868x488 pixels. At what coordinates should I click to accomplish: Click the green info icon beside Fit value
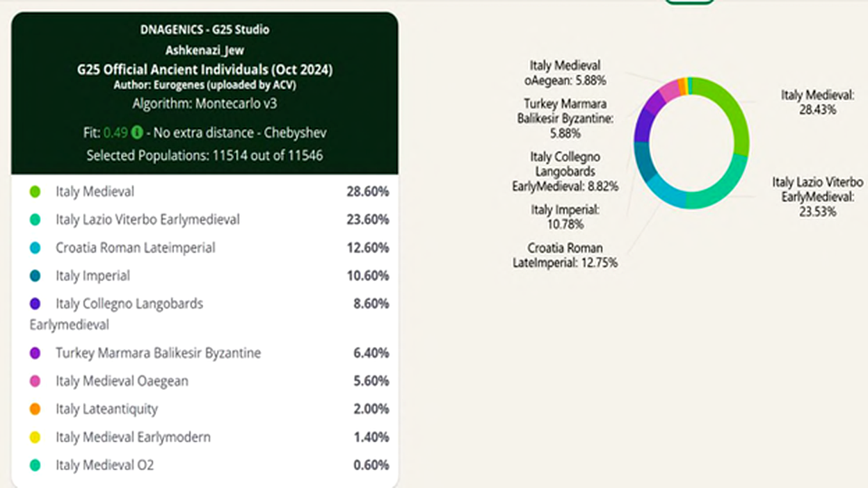[138, 132]
